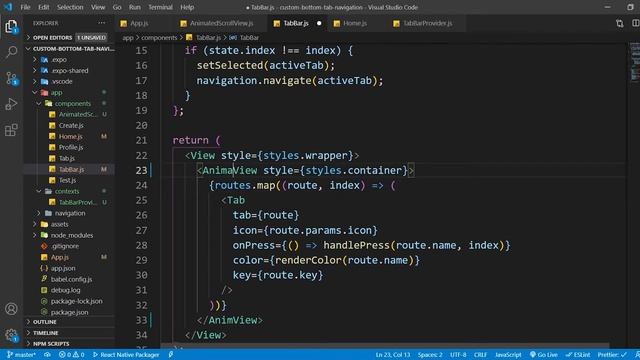
Task: Switch to the Home.js editor tab
Action: (x=357, y=23)
